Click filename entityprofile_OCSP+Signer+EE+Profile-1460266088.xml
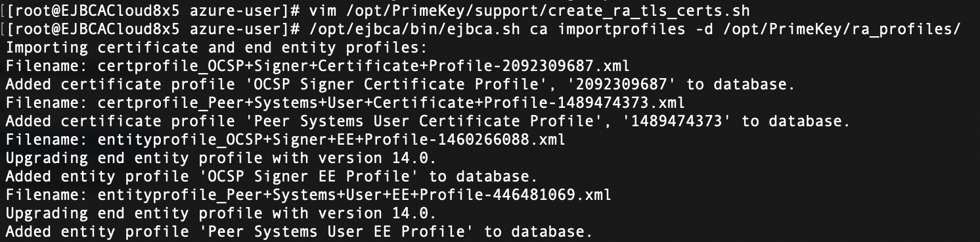980x242 pixels. pos(331,141)
